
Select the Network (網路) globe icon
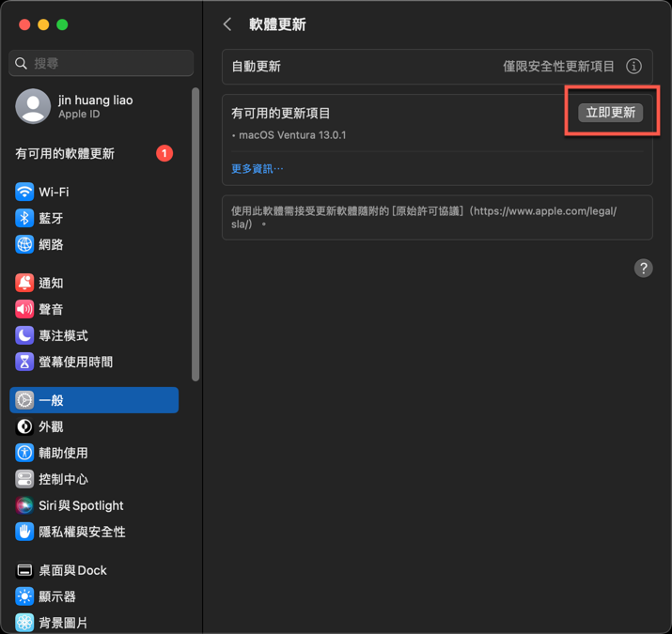coord(24,244)
